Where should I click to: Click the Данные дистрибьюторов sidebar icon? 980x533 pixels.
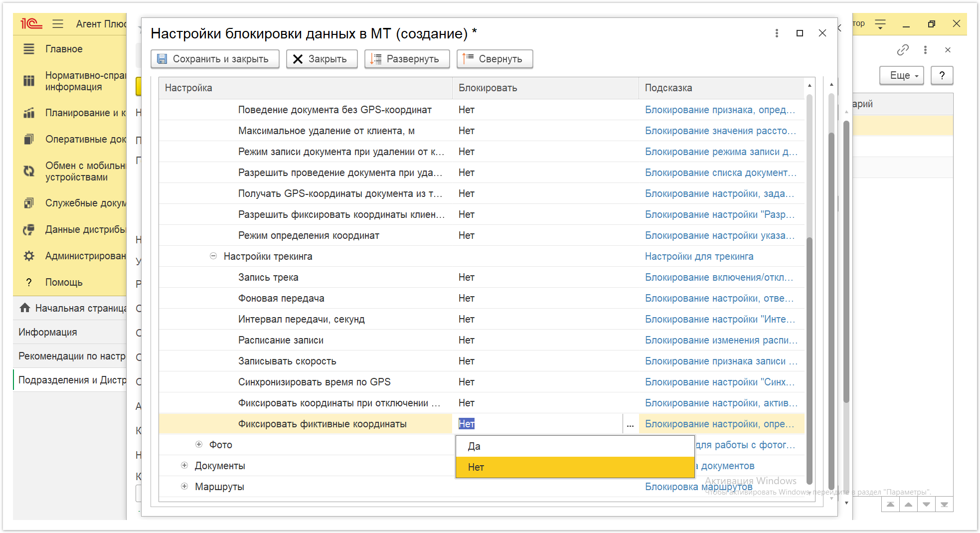tap(29, 229)
